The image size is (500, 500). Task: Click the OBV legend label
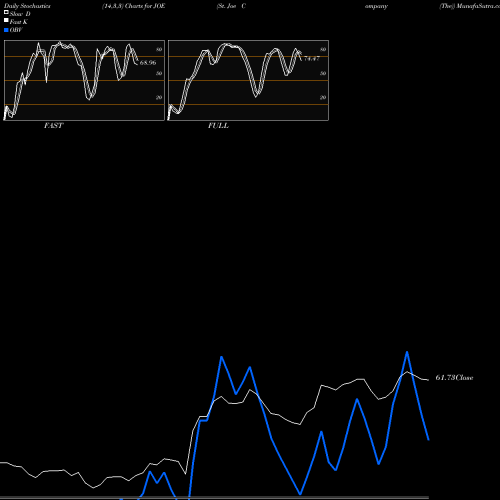coord(16,30)
